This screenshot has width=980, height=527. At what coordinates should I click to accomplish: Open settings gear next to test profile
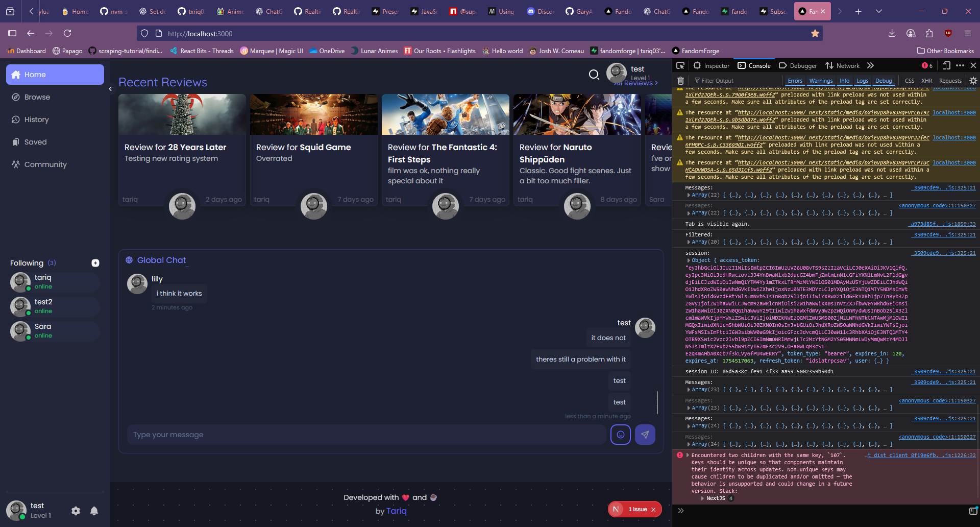click(76, 511)
